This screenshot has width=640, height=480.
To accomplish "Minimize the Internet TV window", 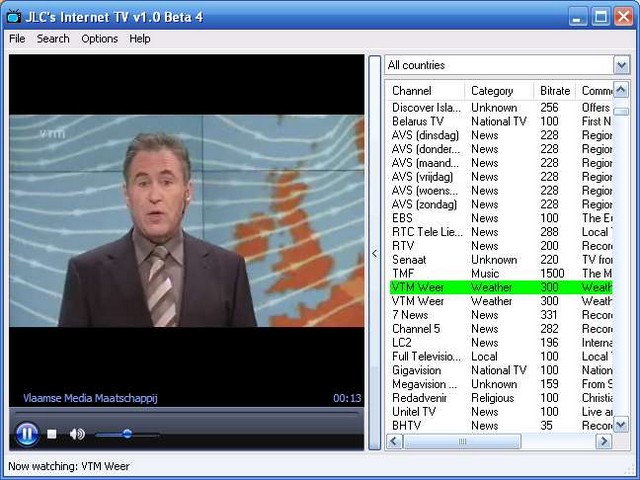I will pos(578,17).
